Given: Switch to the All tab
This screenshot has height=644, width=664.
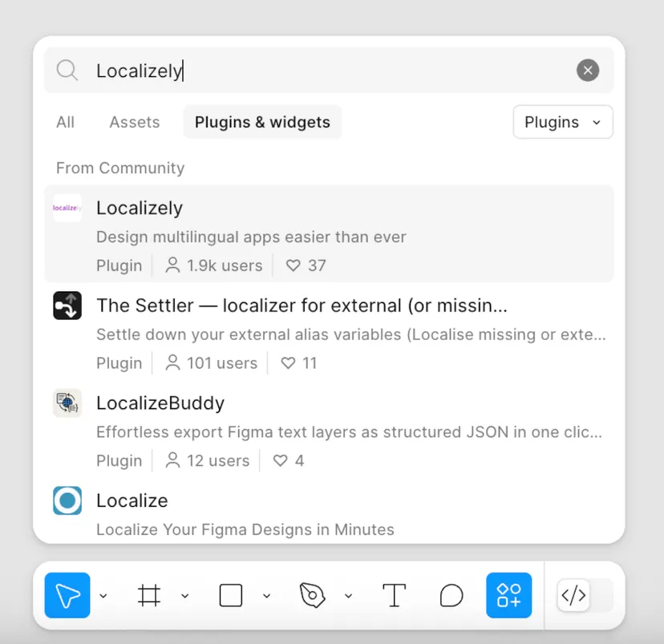Looking at the screenshot, I should coord(65,122).
